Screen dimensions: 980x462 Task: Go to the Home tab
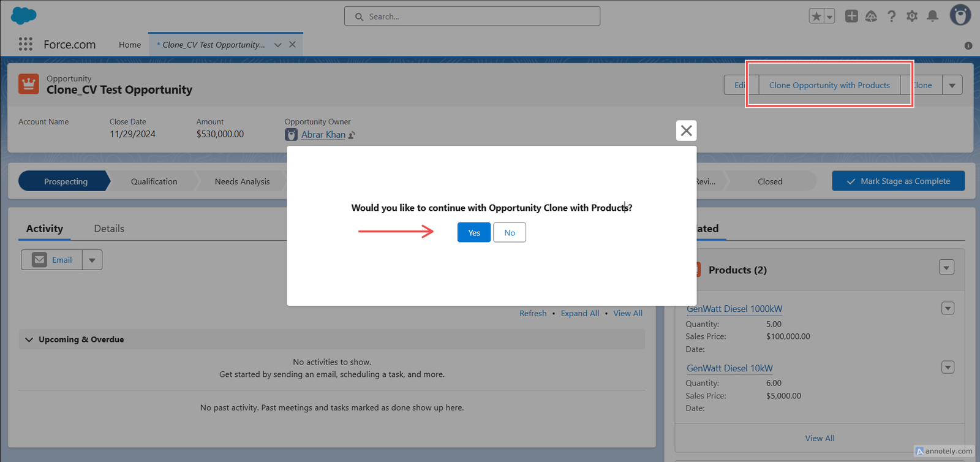click(x=130, y=45)
